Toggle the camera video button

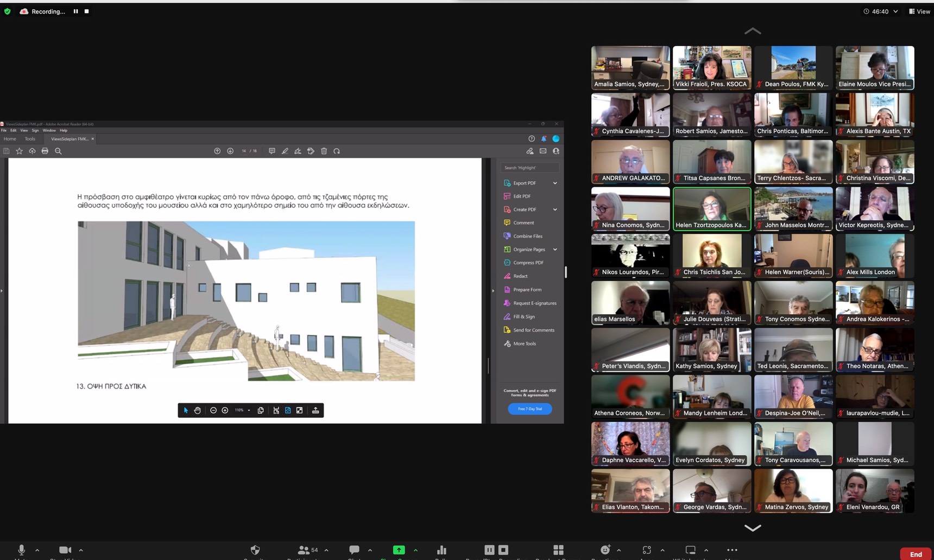tap(65, 550)
